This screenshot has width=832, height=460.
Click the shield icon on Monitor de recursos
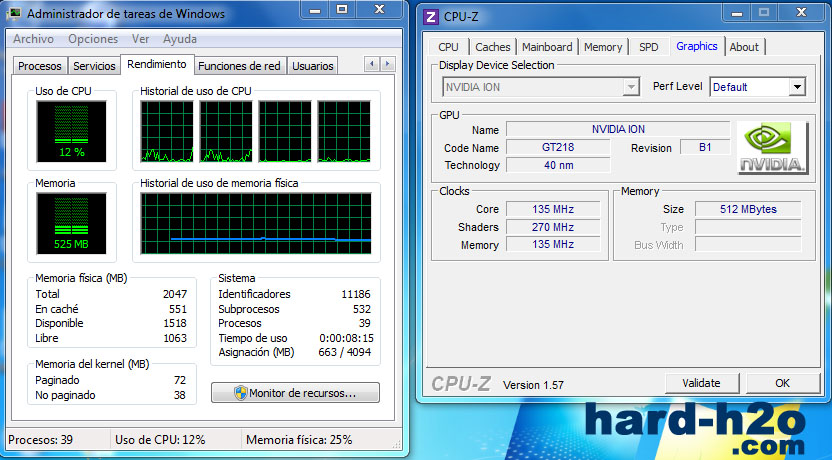(x=241, y=393)
